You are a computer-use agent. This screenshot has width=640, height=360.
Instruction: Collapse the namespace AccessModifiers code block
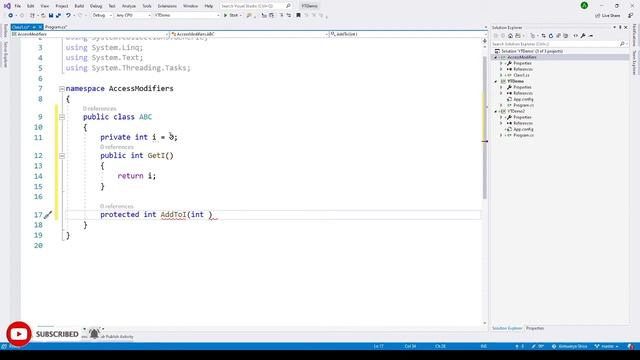(x=62, y=89)
